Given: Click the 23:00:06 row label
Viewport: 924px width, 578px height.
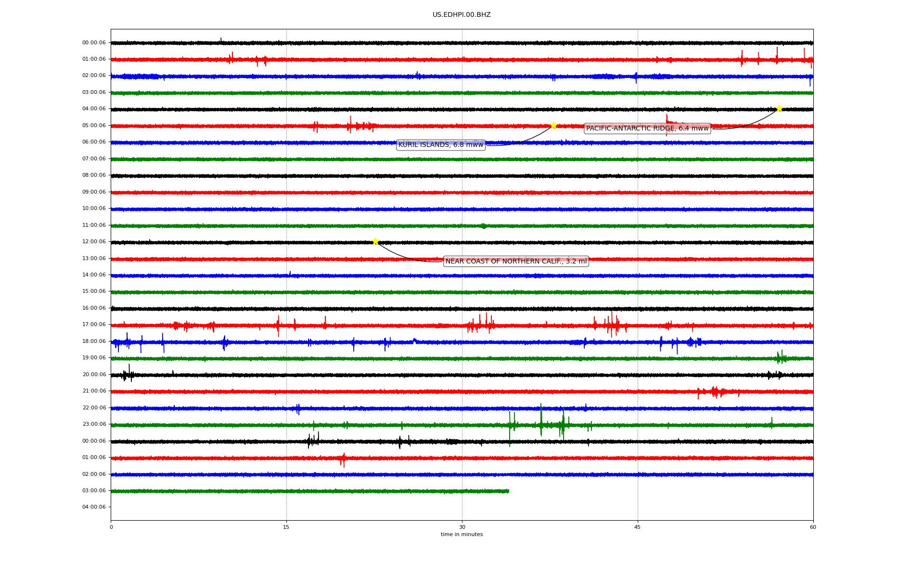Looking at the screenshot, I should 94,424.
